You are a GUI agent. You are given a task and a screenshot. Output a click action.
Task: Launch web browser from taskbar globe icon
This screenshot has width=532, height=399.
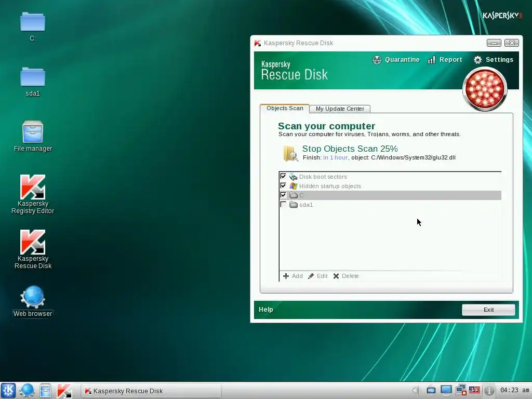coord(27,391)
